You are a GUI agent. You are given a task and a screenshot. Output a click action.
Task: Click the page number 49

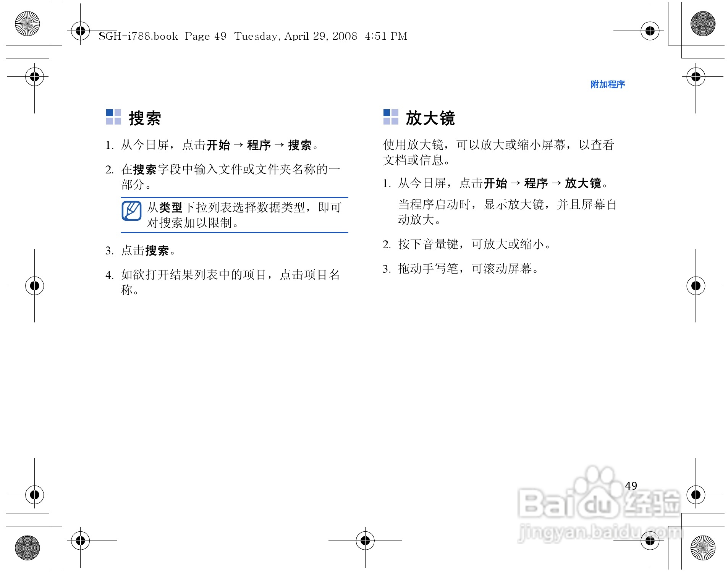click(631, 486)
